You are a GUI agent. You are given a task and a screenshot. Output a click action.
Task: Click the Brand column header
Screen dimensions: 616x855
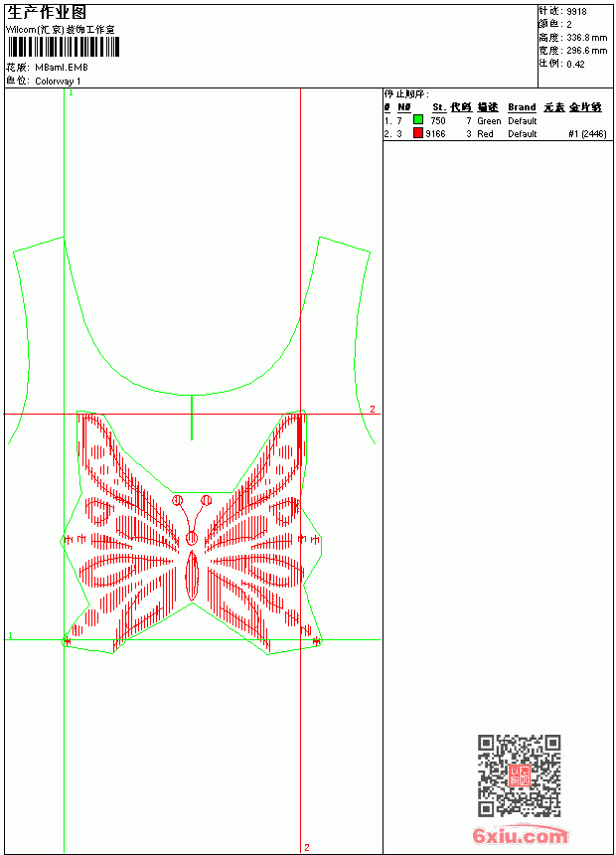[522, 107]
